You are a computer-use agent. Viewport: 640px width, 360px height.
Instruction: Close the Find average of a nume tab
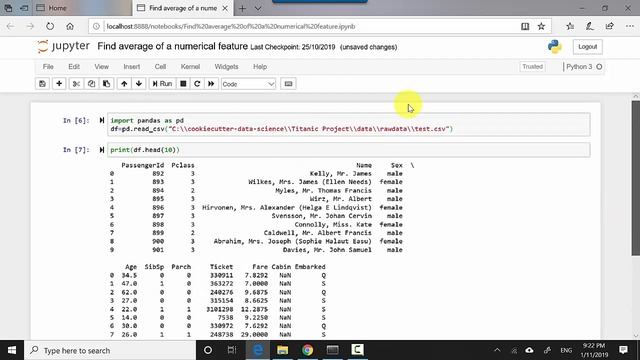[x=225, y=8]
